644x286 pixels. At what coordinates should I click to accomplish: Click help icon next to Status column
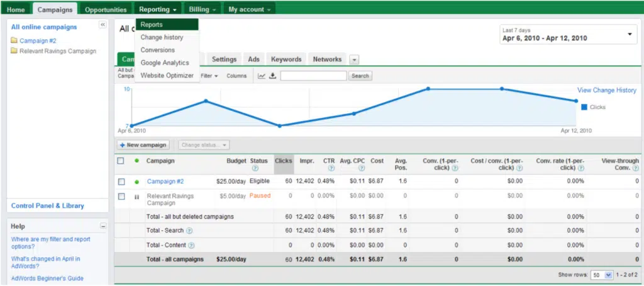point(255,168)
